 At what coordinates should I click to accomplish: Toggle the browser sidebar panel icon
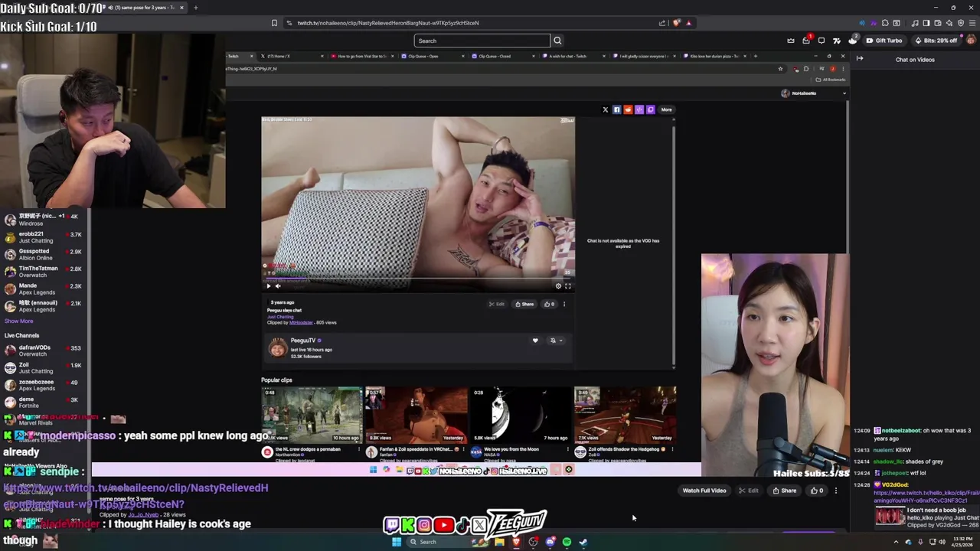(926, 23)
